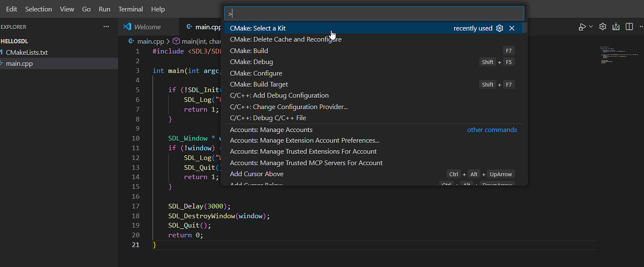The height and width of the screenshot is (267, 644).
Task: Open Explorer views and more actions ellipsis
Action: [106, 27]
